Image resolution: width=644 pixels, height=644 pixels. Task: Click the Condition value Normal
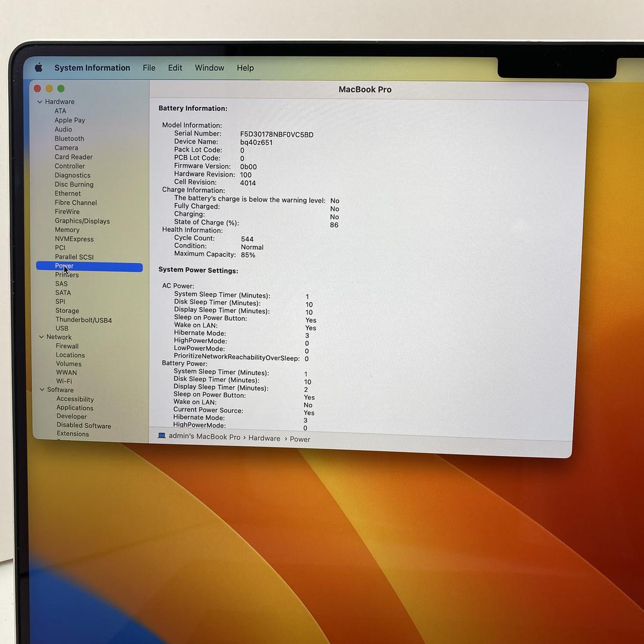click(252, 247)
